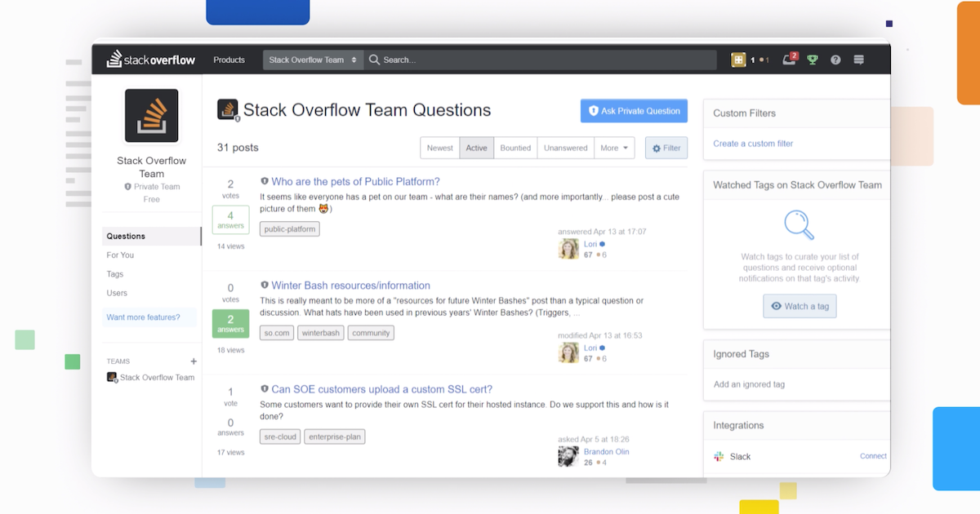The height and width of the screenshot is (514, 980).
Task: Click the magnifier illustration in Watched Tags
Action: (799, 224)
